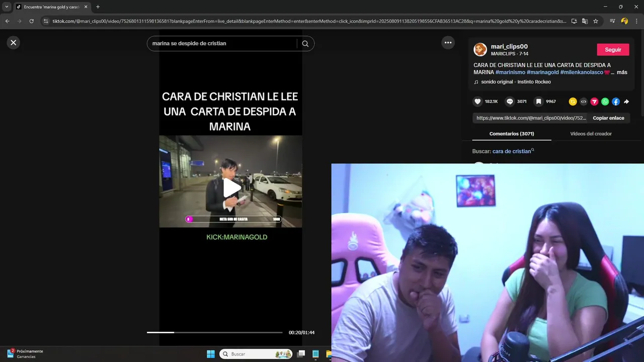
Task: Open the three-dot more options menu
Action: point(448,43)
